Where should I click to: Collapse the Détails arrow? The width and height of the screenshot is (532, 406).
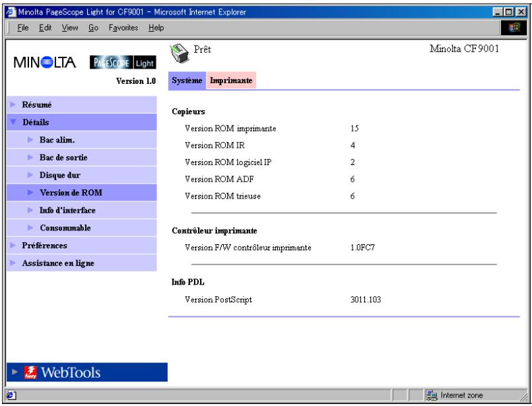click(x=13, y=121)
